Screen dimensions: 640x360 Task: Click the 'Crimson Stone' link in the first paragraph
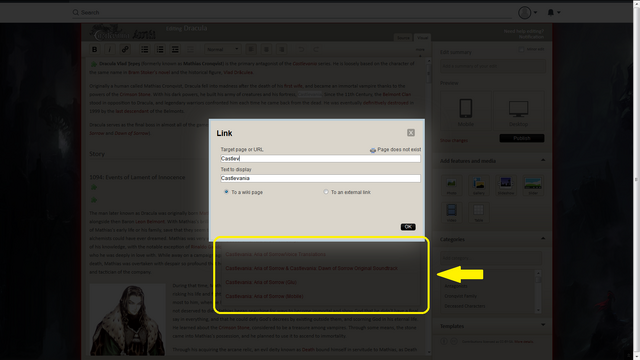pos(135,94)
